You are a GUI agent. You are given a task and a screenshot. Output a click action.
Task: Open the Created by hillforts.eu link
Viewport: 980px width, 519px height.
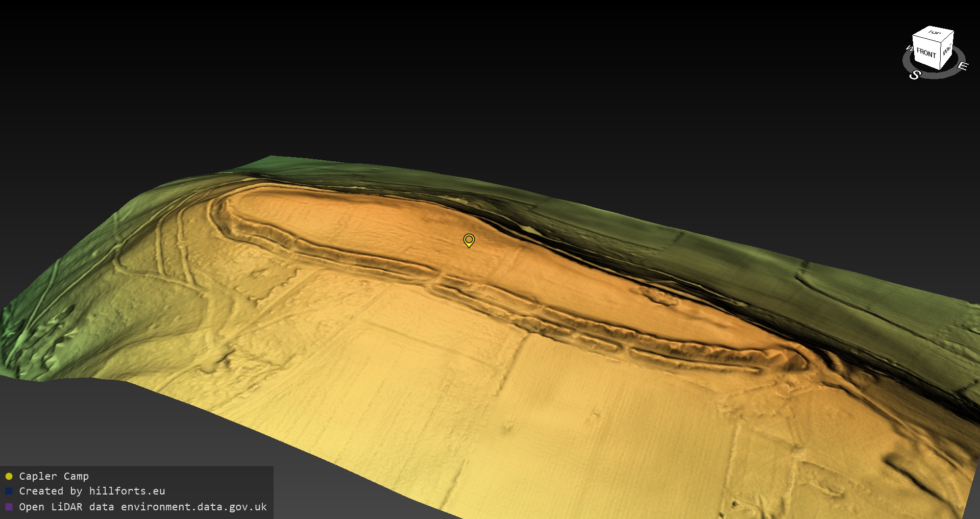(x=92, y=491)
